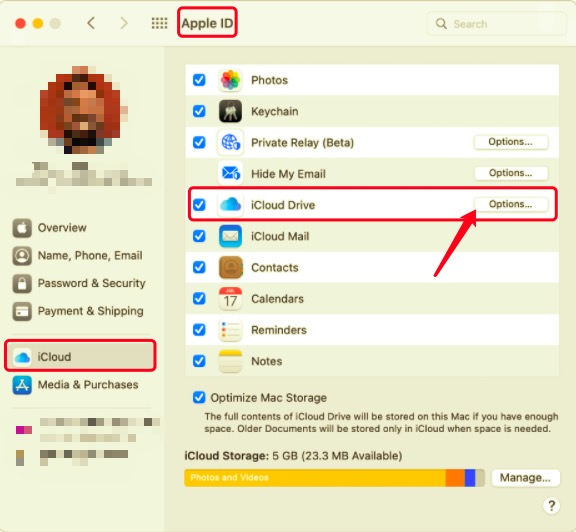Select the first device with pink icon
This screenshot has height=532, width=576.
pos(87,429)
